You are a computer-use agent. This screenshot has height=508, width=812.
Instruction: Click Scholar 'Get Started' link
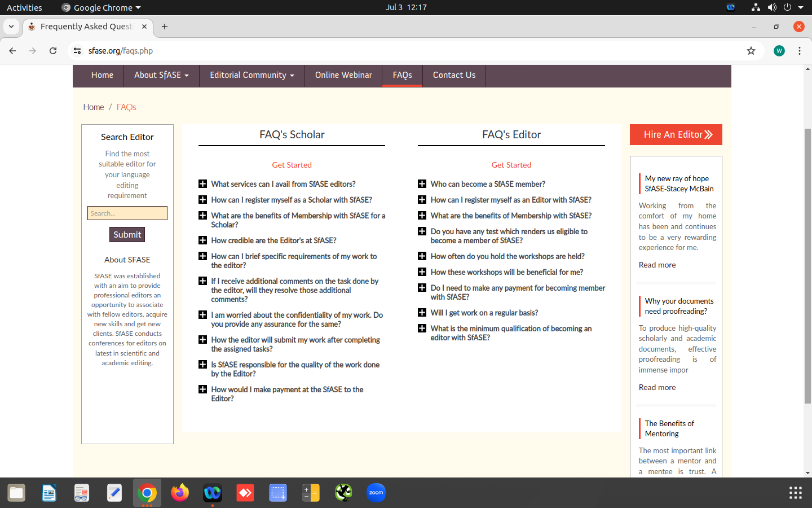click(292, 165)
